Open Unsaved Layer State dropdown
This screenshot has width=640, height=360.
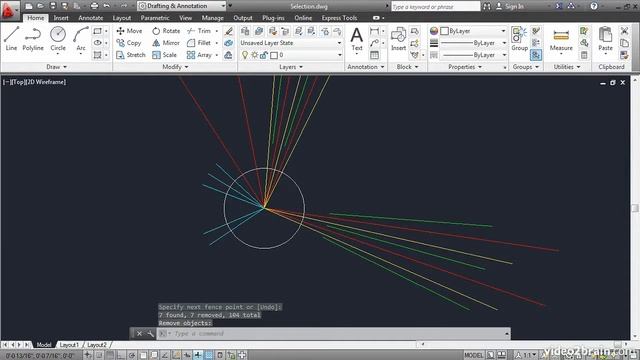291,43
